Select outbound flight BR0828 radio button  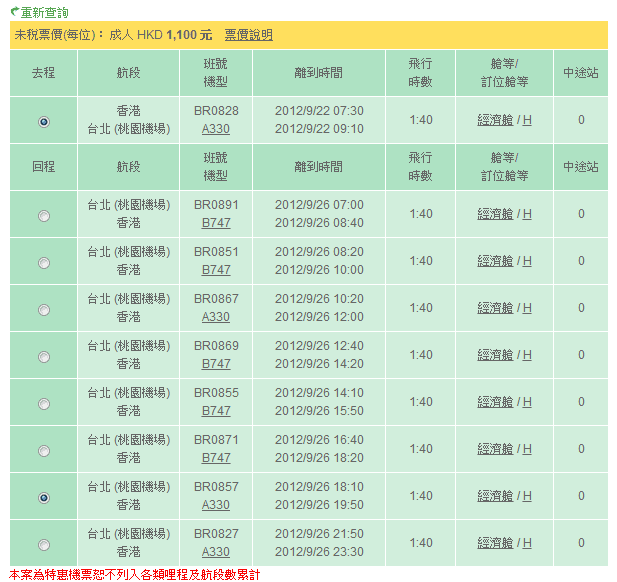pyautogui.click(x=43, y=122)
